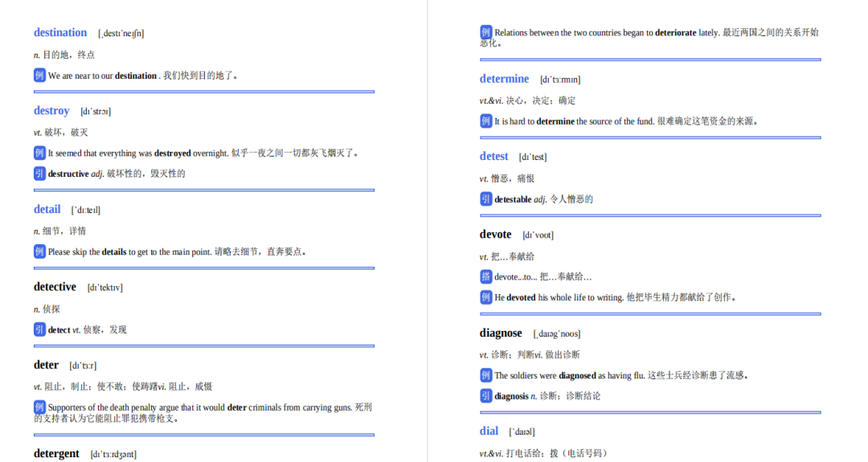Viewport: 868px width, 462px height.
Task: Click the 例 badge beside "It is hard to determine"
Action: click(485, 121)
